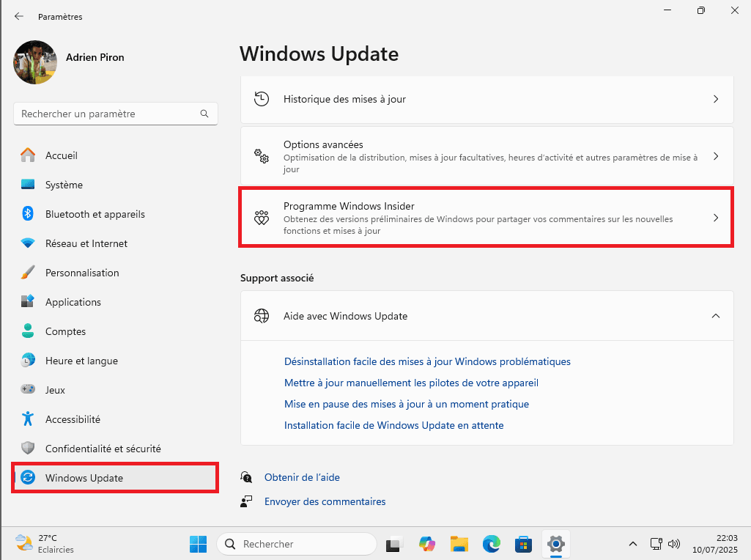Open the Accueil home icon
The width and height of the screenshot is (751, 560).
point(28,155)
